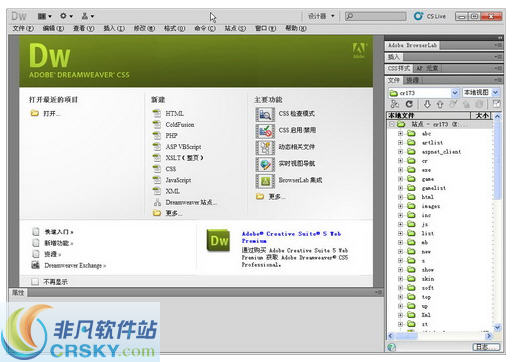Open the Extend Dreamweaver gear menu
Screen dimensions: 514x362
tap(66, 16)
